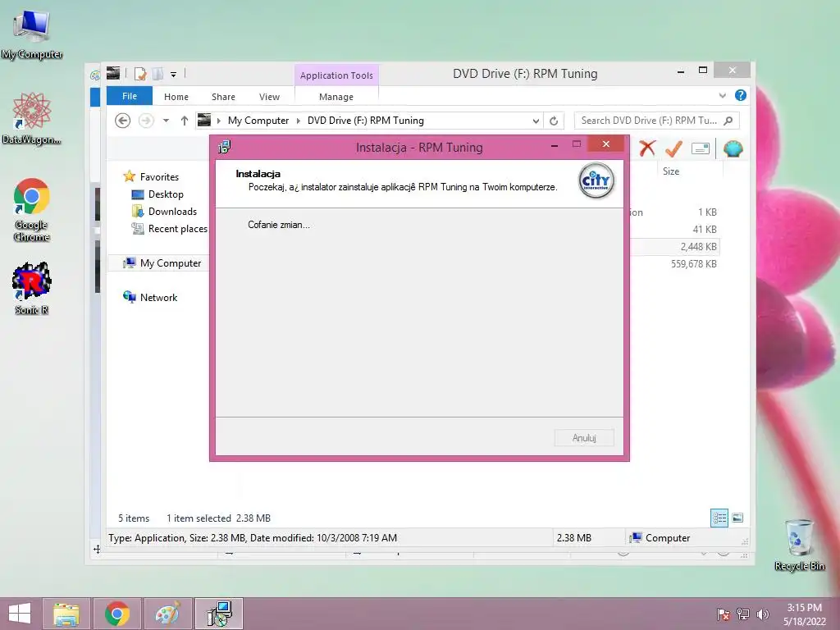Image resolution: width=840 pixels, height=630 pixels.
Task: Select Favorites in navigation pane
Action: (x=159, y=177)
